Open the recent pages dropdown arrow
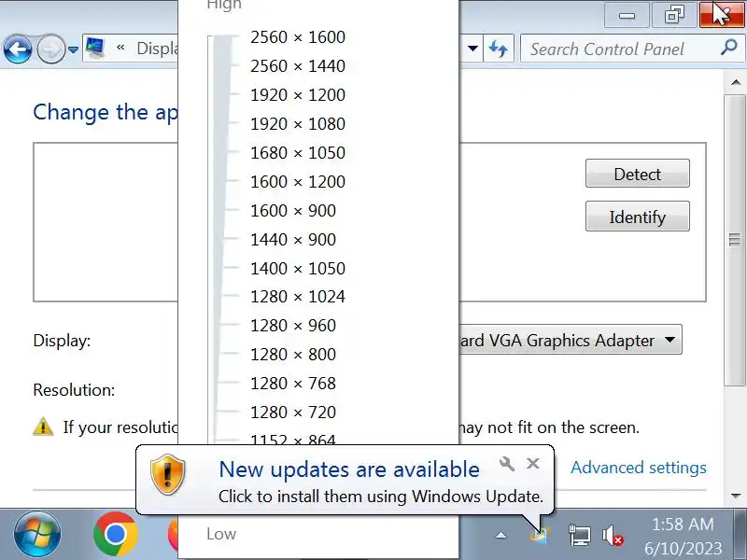This screenshot has height=560, width=747. click(73, 49)
